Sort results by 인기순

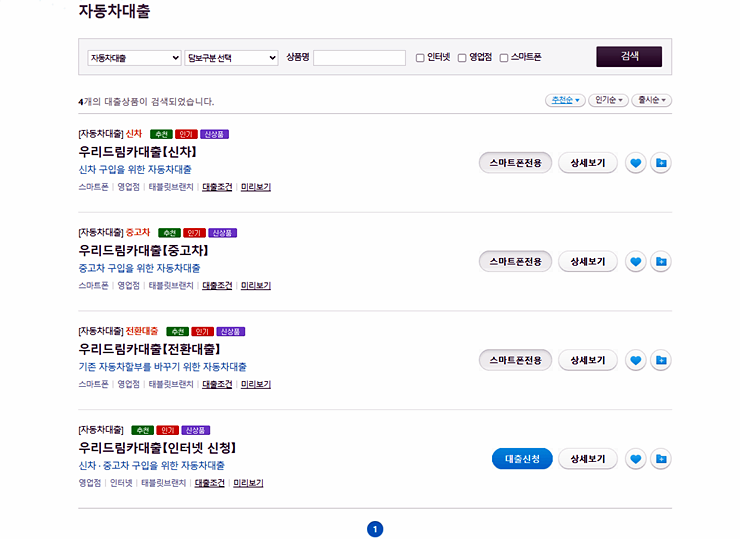[608, 100]
